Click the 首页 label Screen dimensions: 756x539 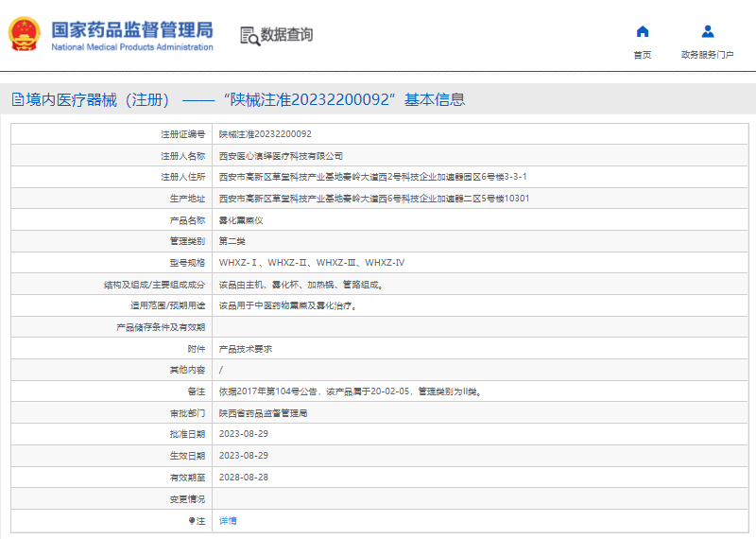click(x=643, y=55)
